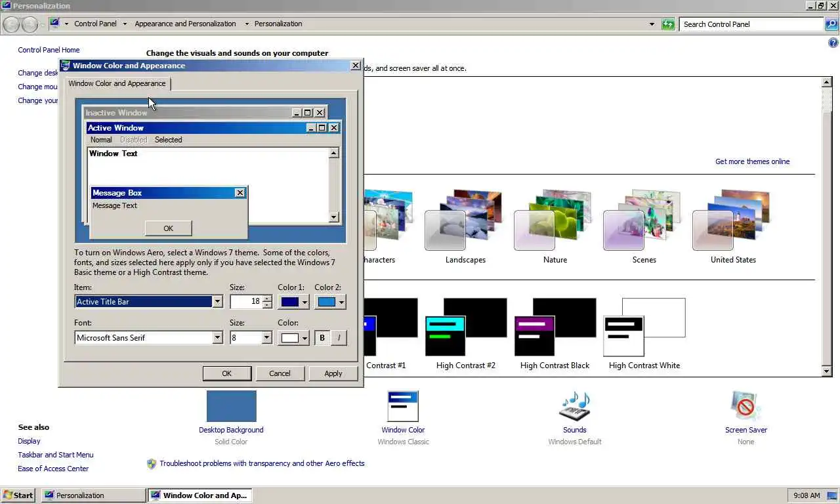
Task: Open Control Panel Home link
Action: coord(49,50)
